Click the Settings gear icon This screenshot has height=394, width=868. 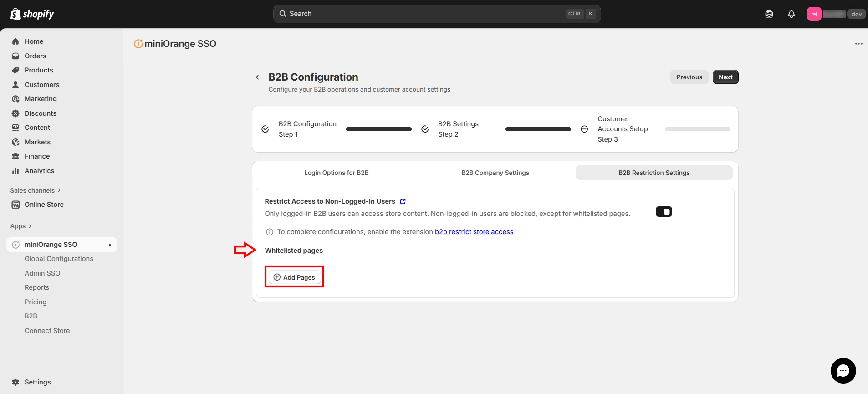point(15,382)
